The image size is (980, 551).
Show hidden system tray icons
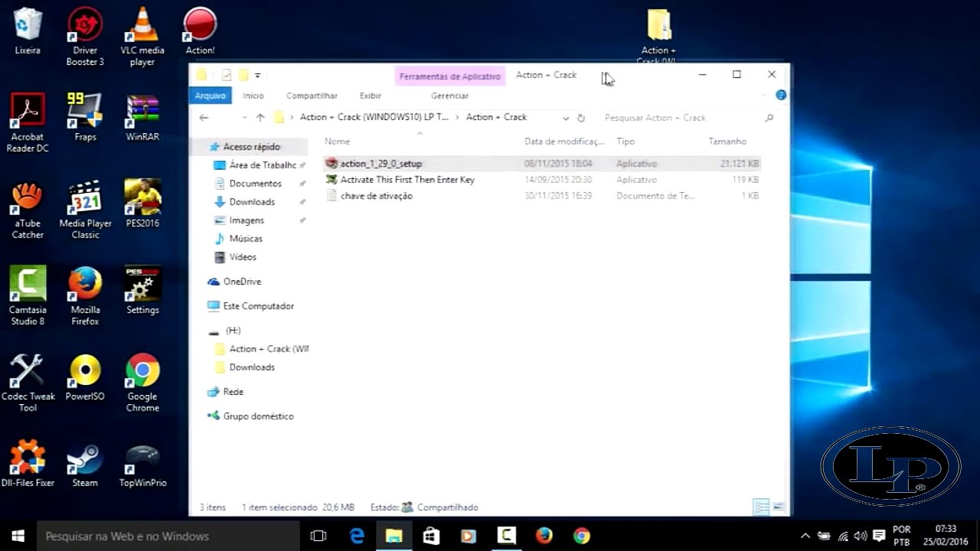tap(805, 536)
